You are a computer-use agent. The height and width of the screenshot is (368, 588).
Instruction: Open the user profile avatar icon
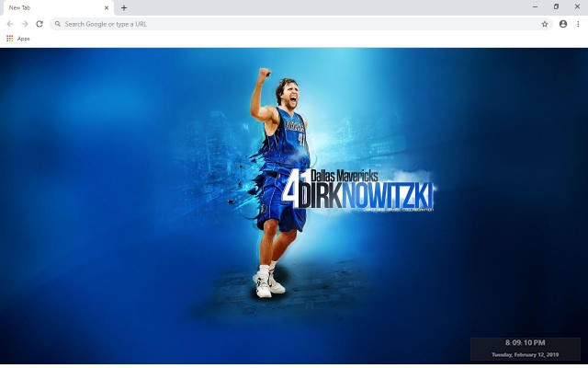tap(563, 24)
